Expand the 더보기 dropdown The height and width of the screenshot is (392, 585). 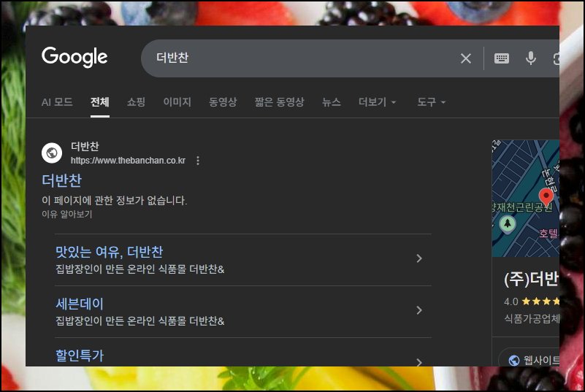pyautogui.click(x=377, y=101)
